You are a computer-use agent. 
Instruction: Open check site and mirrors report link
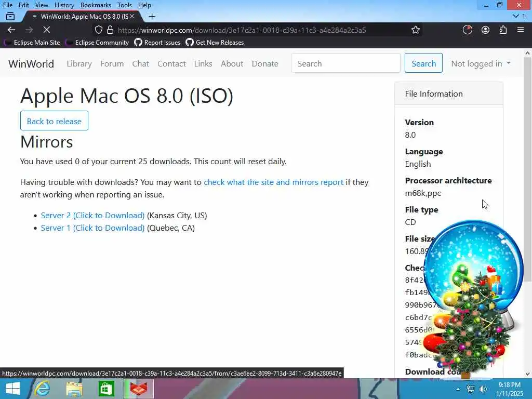coord(273,182)
